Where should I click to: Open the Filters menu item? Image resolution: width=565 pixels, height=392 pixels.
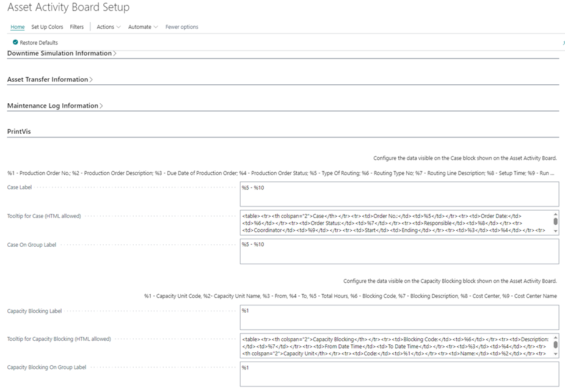76,27
